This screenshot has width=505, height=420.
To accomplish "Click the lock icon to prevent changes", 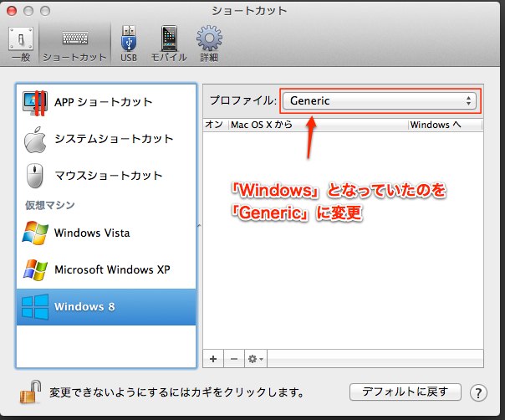I will [x=30, y=392].
